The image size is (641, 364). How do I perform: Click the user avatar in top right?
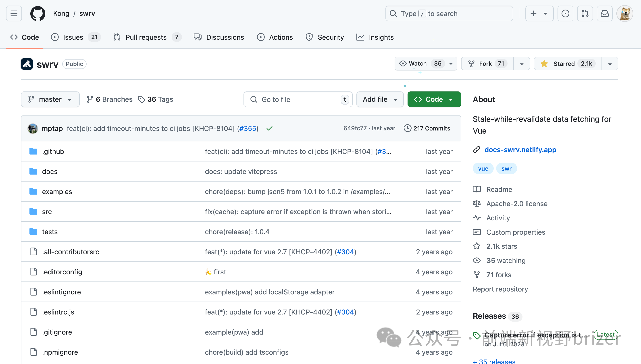624,14
